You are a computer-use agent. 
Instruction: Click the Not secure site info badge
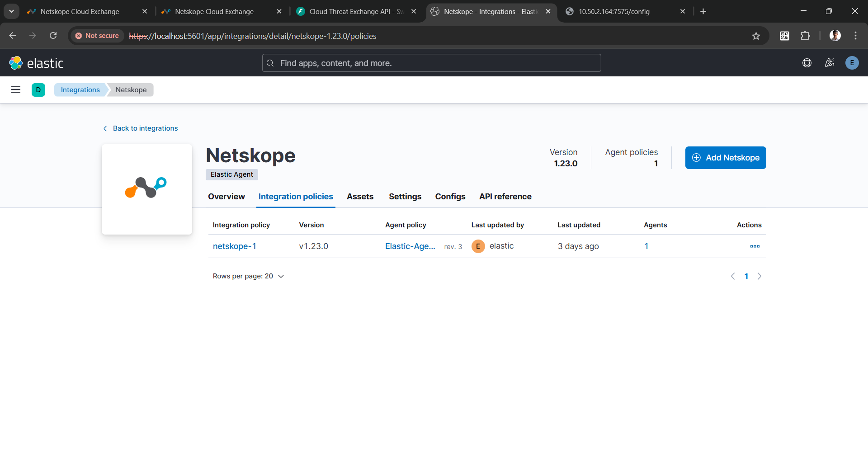tap(97, 36)
